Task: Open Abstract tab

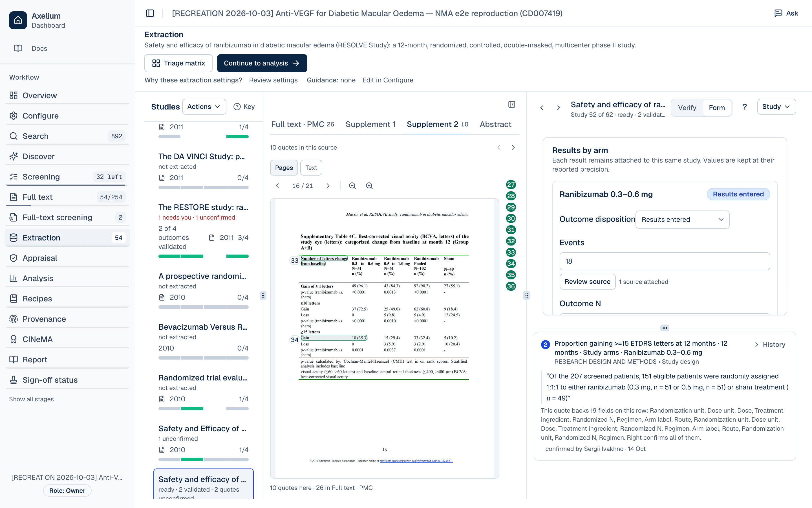Action: pos(495,124)
